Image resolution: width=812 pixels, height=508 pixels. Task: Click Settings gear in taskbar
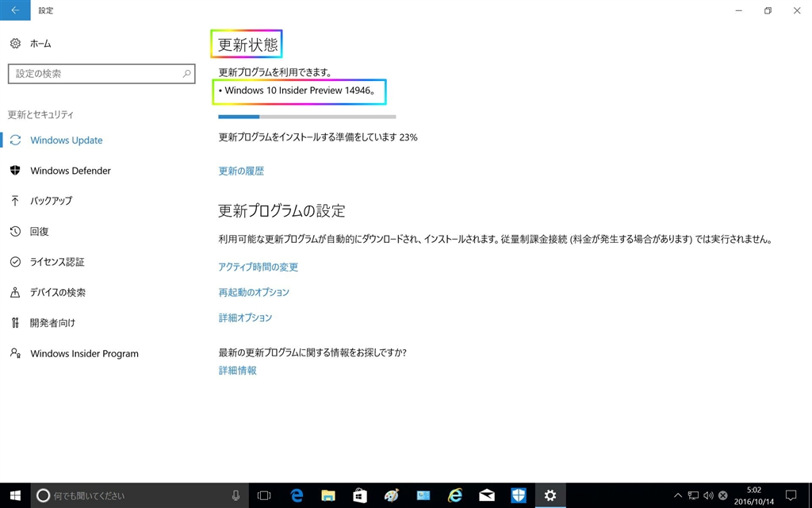(550, 495)
